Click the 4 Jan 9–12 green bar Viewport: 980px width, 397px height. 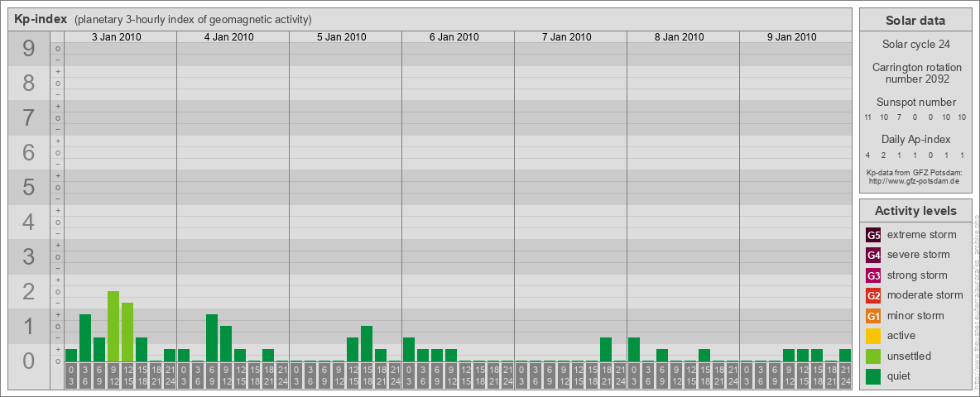[x=226, y=344]
